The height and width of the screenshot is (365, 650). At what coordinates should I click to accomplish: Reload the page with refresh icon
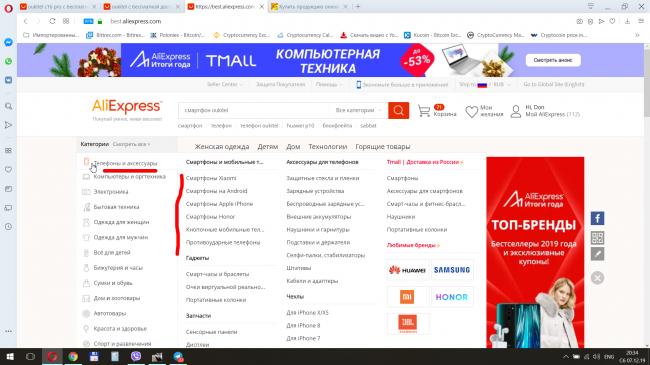coord(52,21)
